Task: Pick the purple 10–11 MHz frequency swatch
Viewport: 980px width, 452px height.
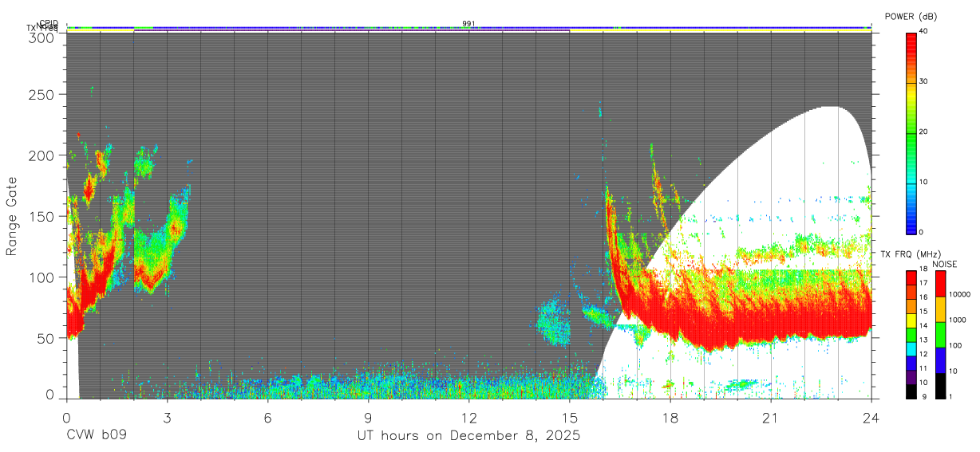Action: coord(911,377)
